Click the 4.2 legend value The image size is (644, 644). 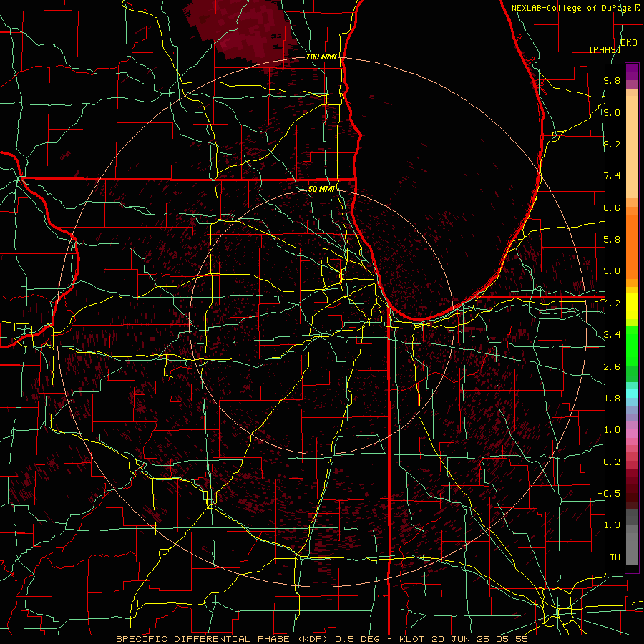click(612, 303)
